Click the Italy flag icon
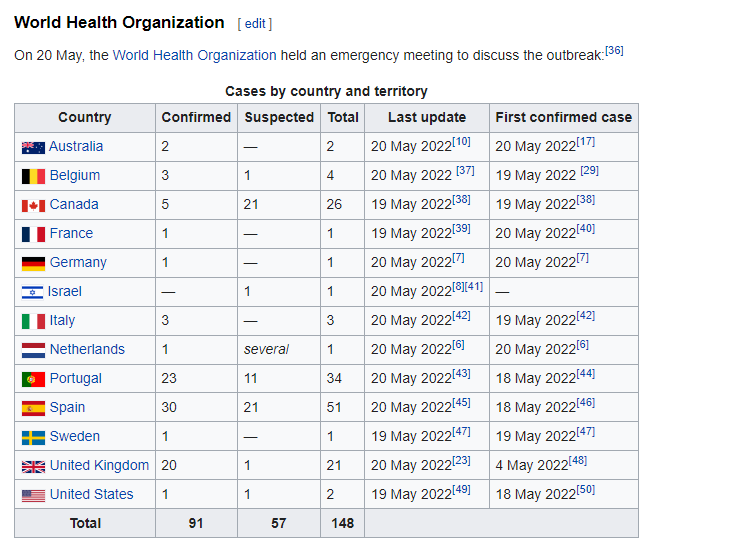Image resolution: width=739 pixels, height=555 pixels. tap(33, 321)
